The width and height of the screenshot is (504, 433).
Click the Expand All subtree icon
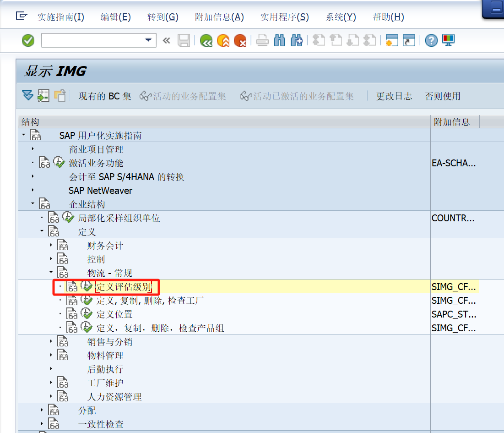point(27,96)
